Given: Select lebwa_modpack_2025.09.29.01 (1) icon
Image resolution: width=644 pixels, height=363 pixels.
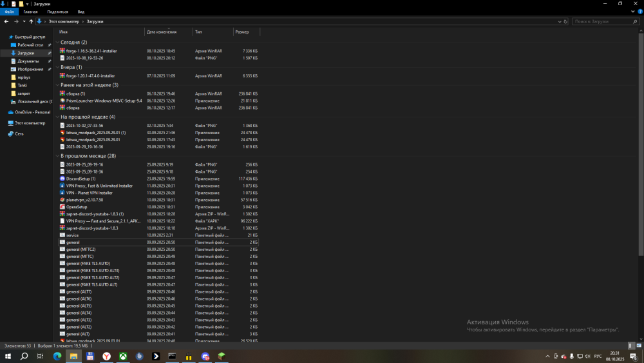Looking at the screenshot, I should (62, 132).
